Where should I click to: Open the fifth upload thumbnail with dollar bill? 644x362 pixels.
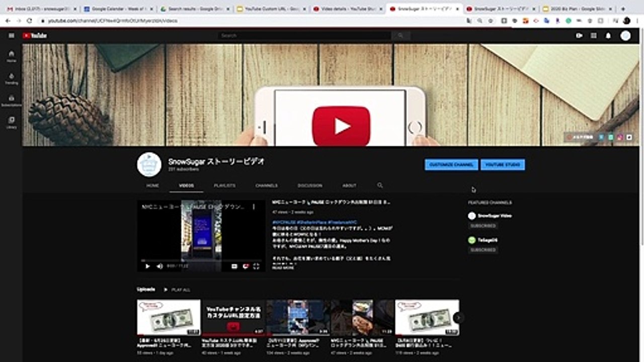click(x=427, y=317)
